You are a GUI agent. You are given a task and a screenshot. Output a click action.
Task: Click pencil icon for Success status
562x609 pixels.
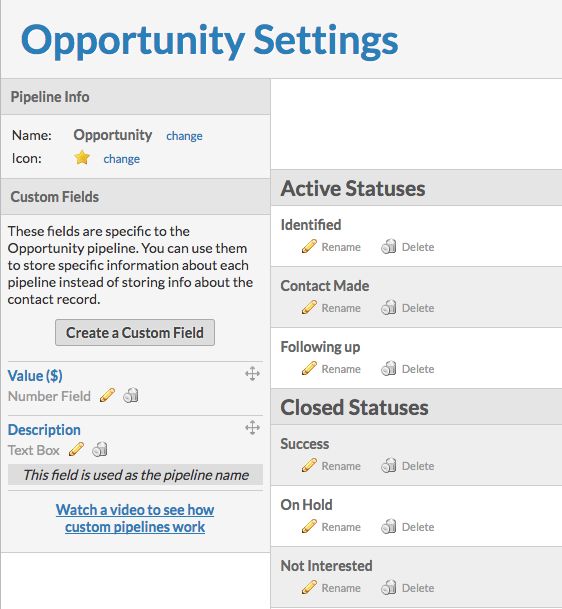pyautogui.click(x=309, y=465)
